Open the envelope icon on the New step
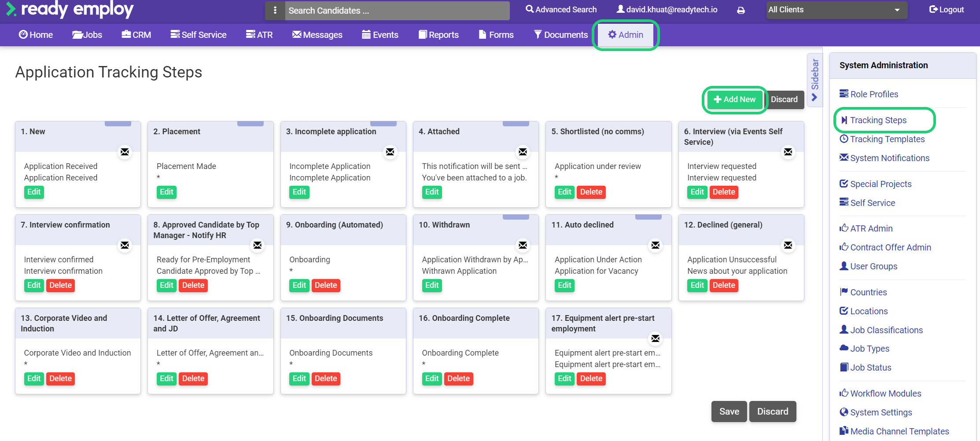The width and height of the screenshot is (980, 441). click(x=125, y=151)
